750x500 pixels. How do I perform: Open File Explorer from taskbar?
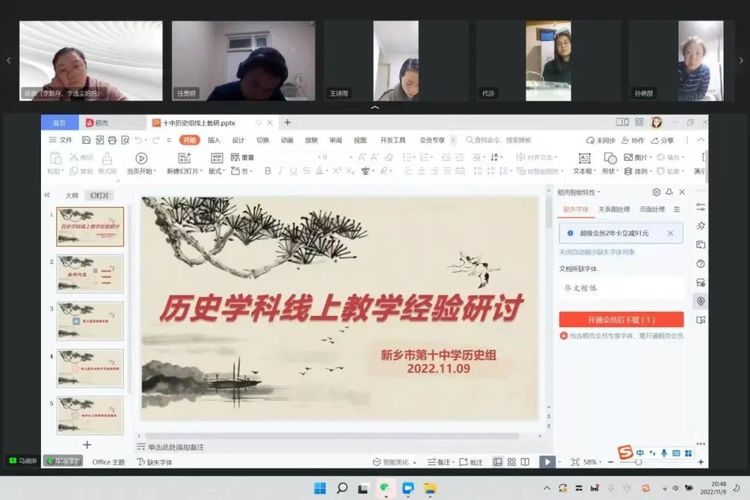[430, 488]
